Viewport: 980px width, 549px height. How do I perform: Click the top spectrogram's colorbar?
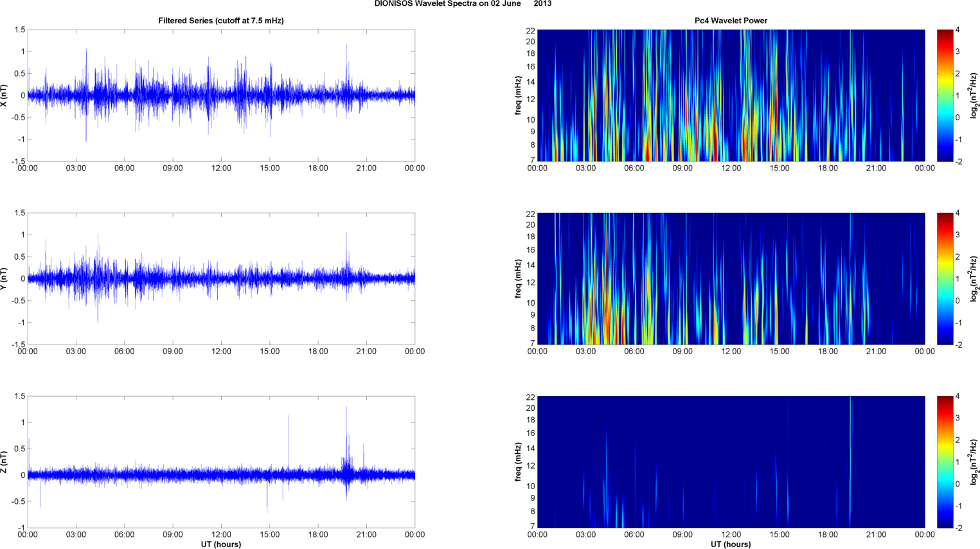tap(945, 95)
